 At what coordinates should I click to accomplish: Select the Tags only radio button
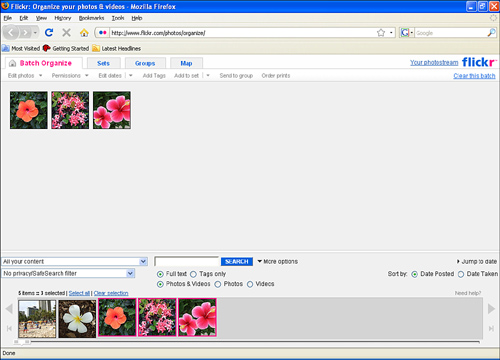[193, 274]
